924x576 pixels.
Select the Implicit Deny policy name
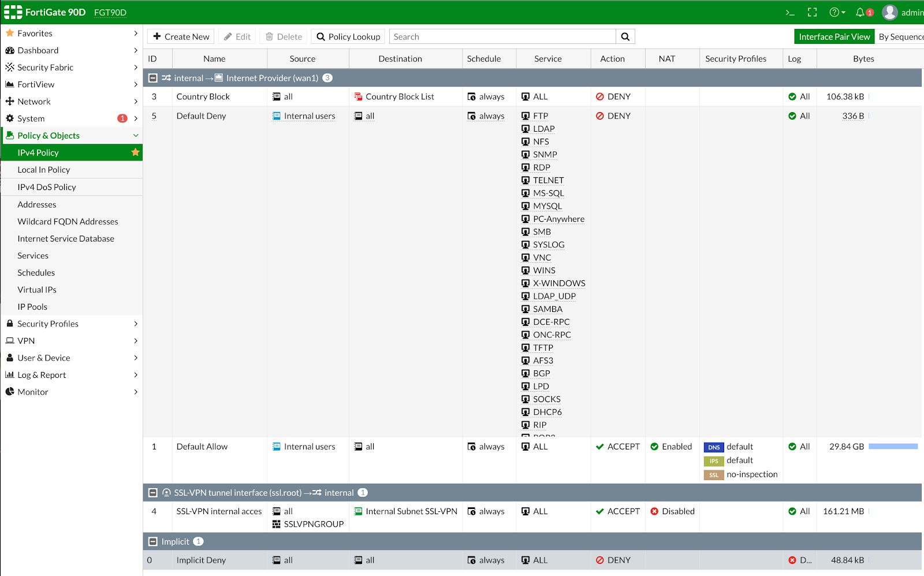[x=201, y=560]
